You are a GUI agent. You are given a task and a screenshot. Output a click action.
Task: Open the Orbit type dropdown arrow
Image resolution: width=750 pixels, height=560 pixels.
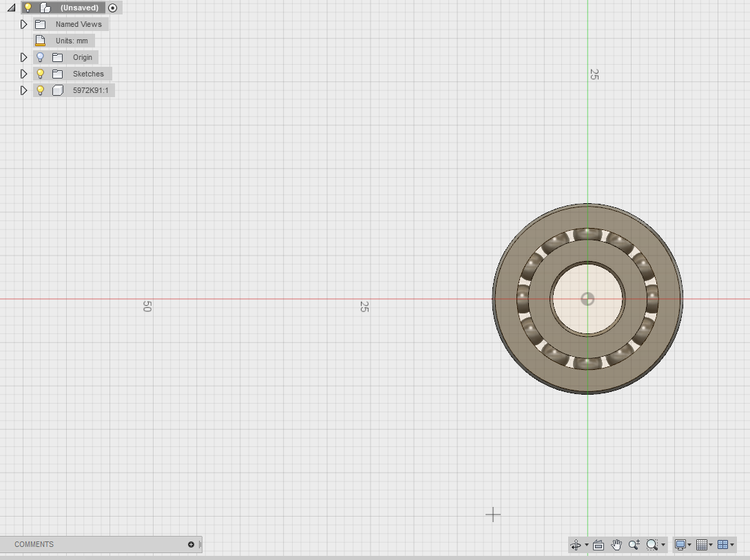pos(587,545)
